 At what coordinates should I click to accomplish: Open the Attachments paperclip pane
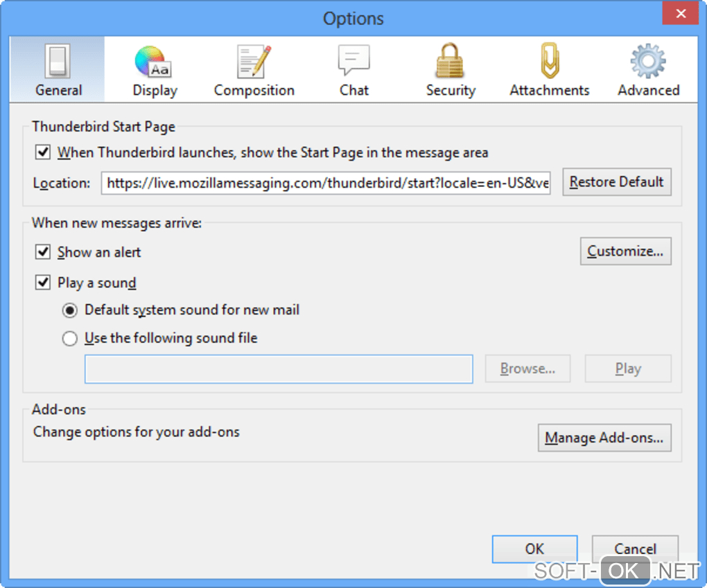[549, 70]
